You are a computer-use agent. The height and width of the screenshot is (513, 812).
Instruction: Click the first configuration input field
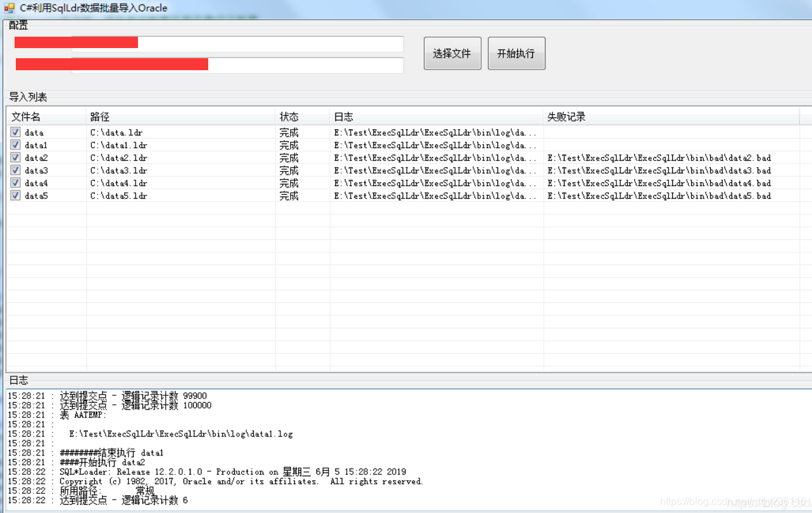(237, 44)
